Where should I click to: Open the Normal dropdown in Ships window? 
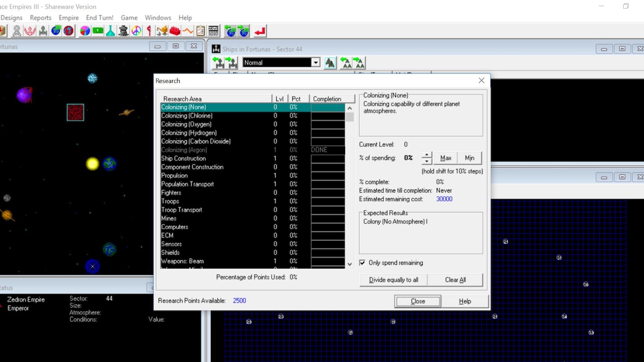pos(315,63)
